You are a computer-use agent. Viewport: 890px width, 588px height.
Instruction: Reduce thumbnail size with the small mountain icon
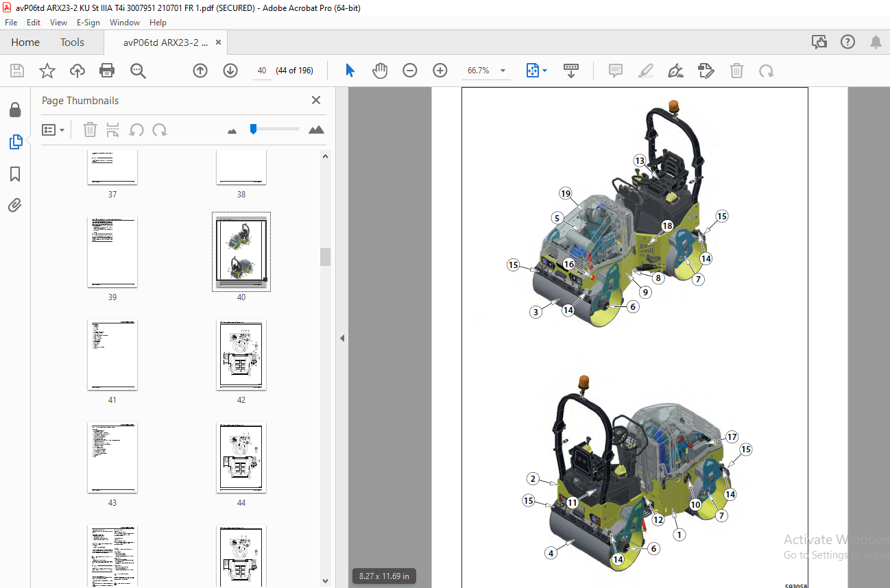click(232, 130)
